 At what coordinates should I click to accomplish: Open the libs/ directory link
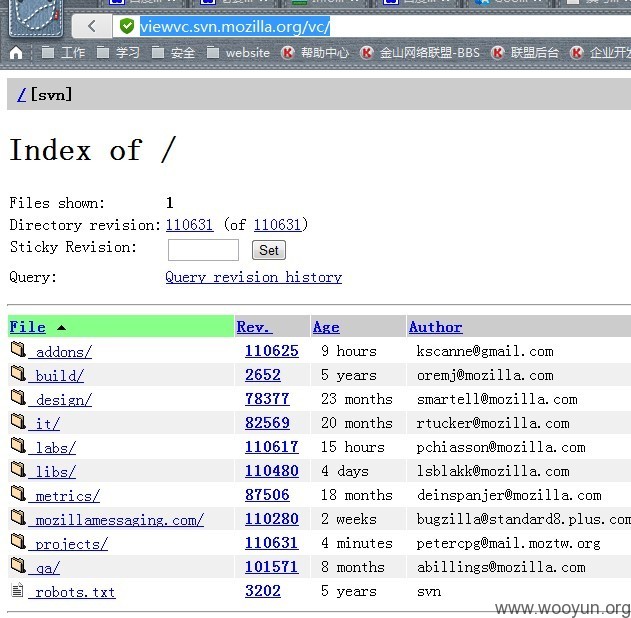(52, 472)
